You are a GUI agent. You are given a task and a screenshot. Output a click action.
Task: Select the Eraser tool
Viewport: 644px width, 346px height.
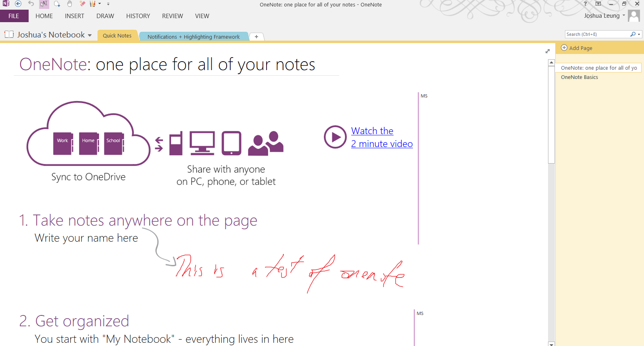pos(82,4)
